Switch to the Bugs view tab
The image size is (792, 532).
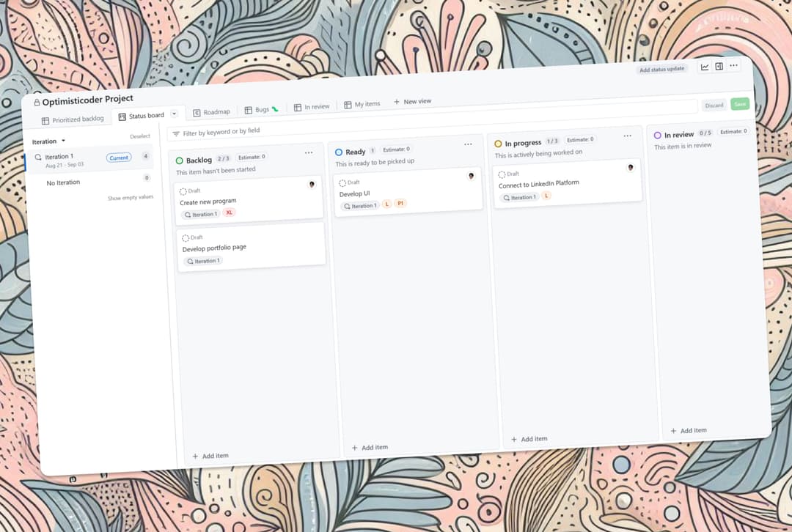(260, 109)
